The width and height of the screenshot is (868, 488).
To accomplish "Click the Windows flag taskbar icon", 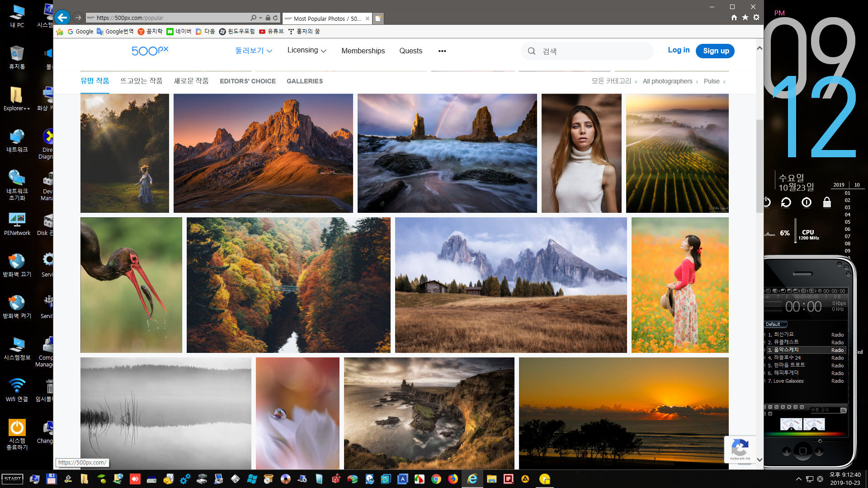I will (252, 479).
